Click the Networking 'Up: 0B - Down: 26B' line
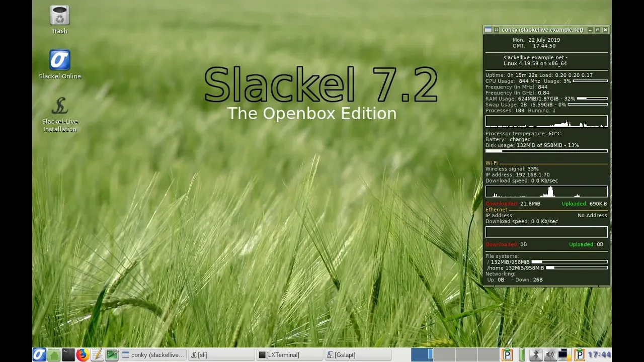Image resolution: width=644 pixels, height=362 pixels. click(515, 280)
